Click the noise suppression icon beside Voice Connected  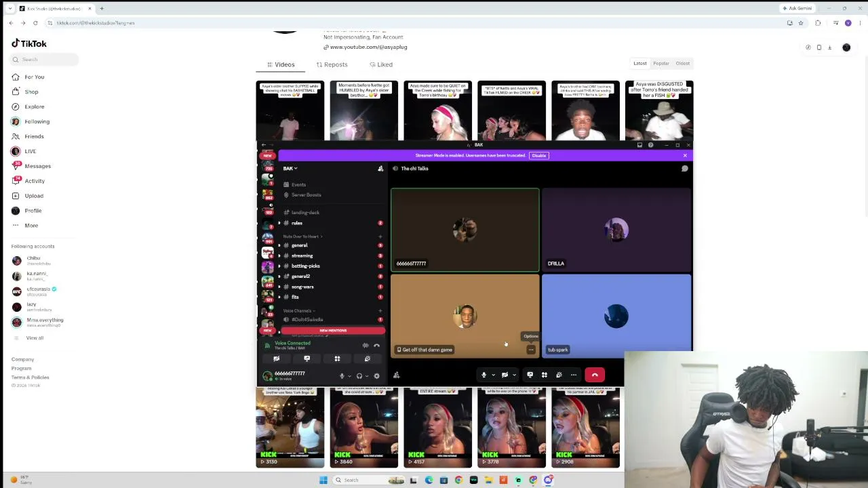click(x=366, y=345)
